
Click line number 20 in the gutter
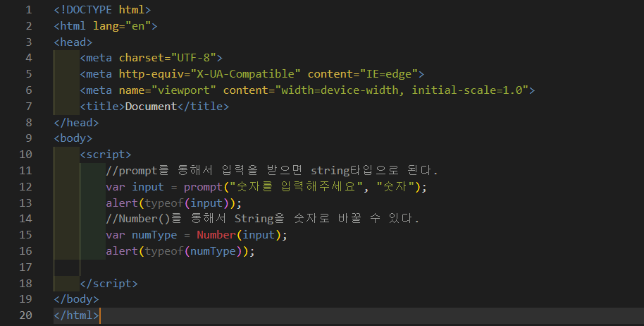click(x=25, y=315)
